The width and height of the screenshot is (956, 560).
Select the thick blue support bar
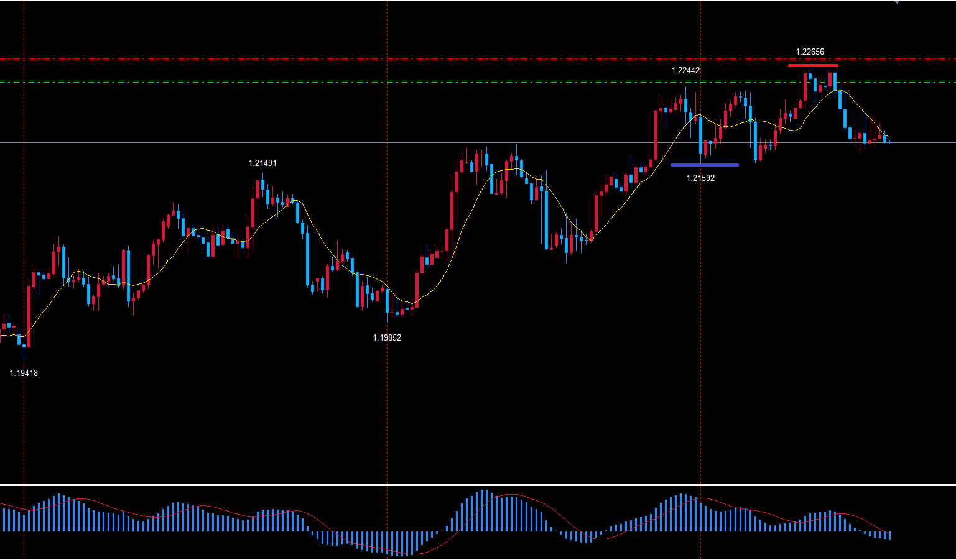click(x=704, y=165)
